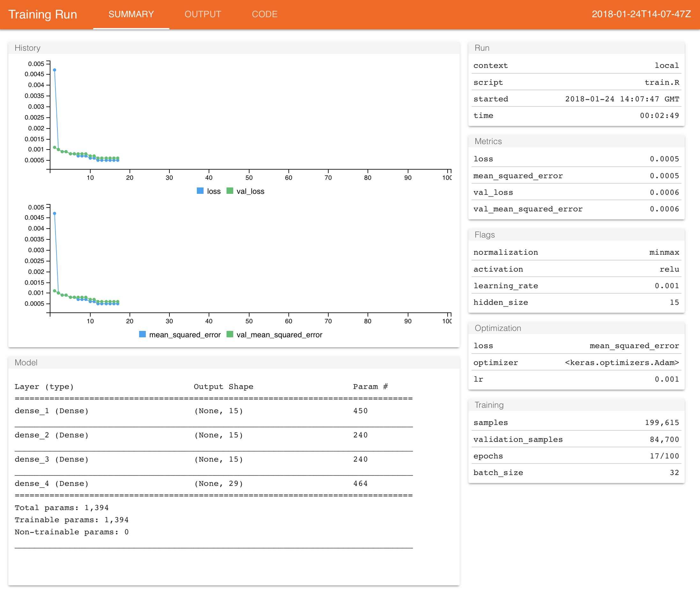Viewport: 700px width, 600px height.
Task: Switch to the OUTPUT tab
Action: [203, 14]
